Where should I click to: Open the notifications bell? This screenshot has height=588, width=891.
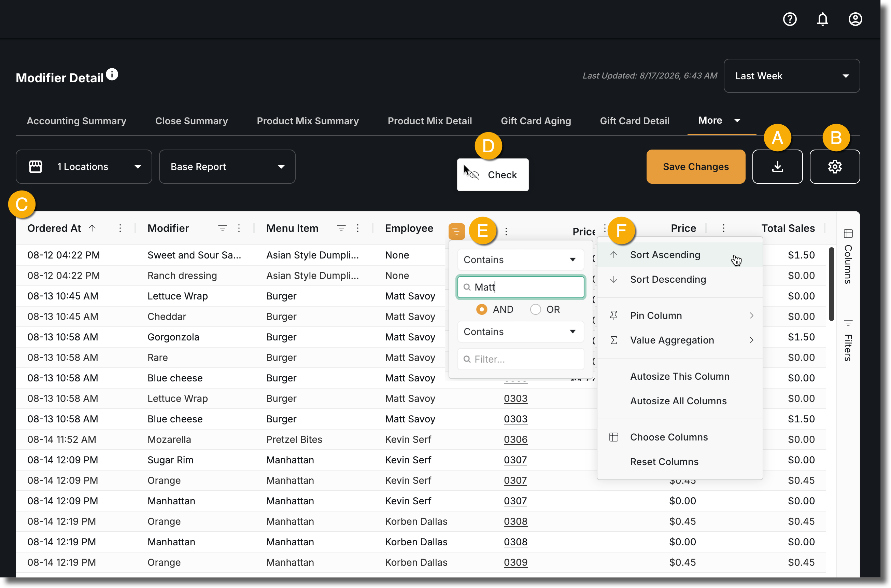click(x=822, y=19)
